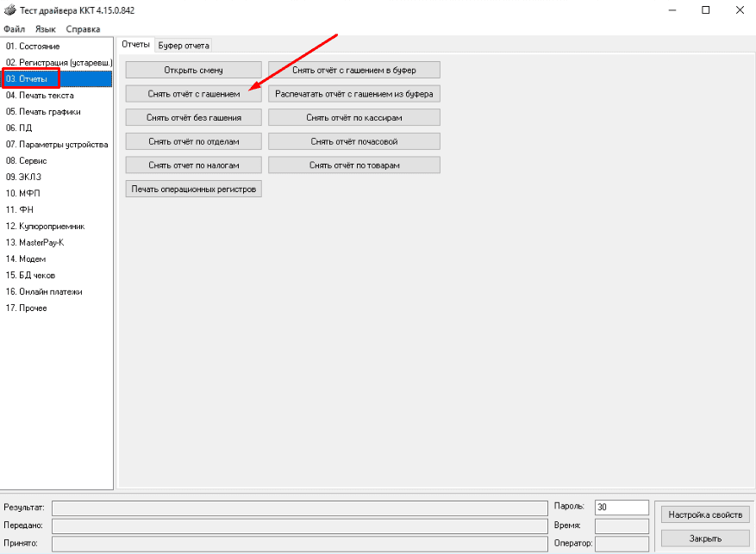Click Снять отчёт по товарам
This screenshot has width=756, height=554.
tap(353, 165)
